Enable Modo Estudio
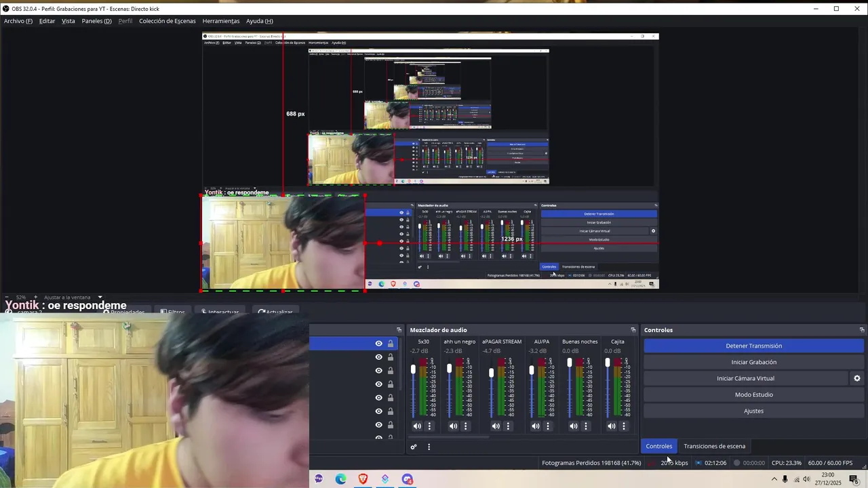This screenshot has height=488, width=868. point(754,394)
